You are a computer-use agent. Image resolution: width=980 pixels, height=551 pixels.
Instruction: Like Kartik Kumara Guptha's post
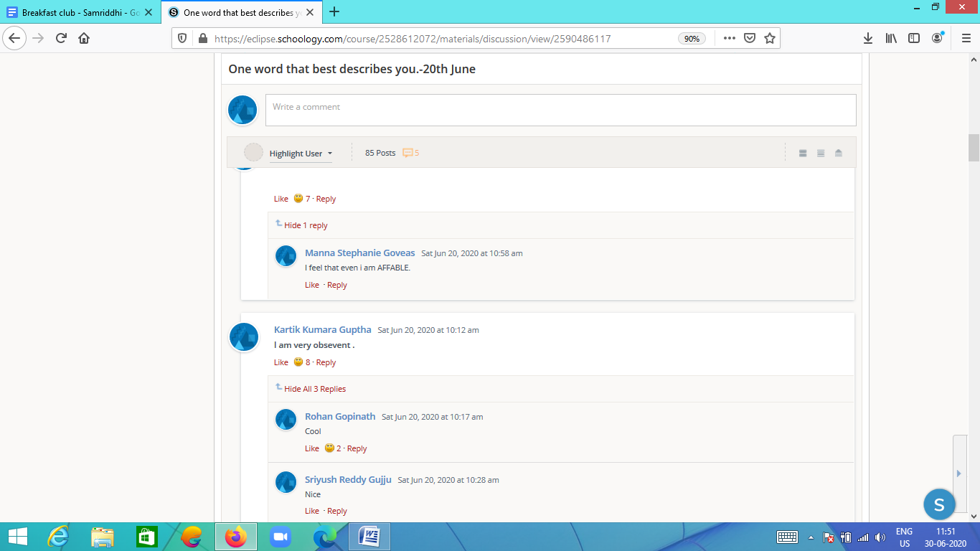tap(281, 362)
